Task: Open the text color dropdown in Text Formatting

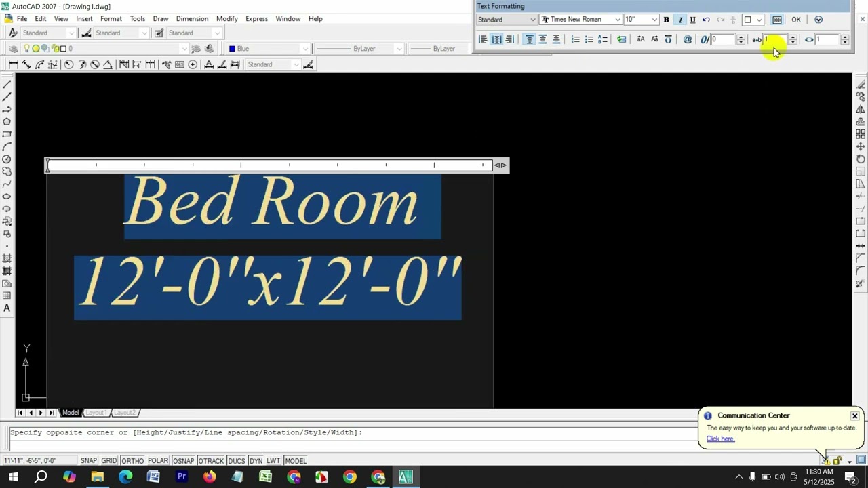Action: pyautogui.click(x=753, y=20)
